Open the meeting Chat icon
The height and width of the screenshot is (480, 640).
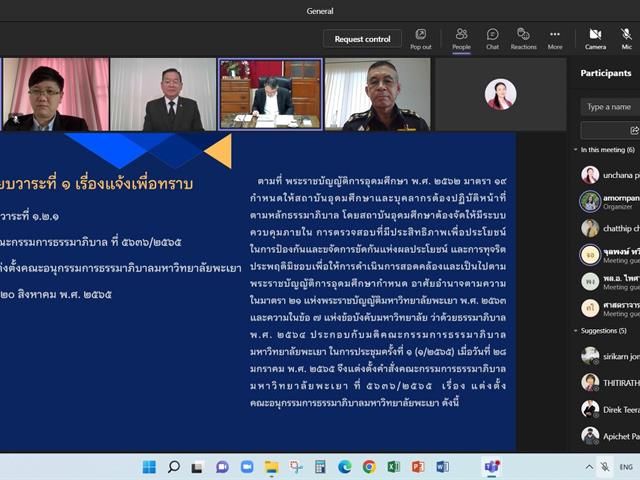click(x=492, y=39)
